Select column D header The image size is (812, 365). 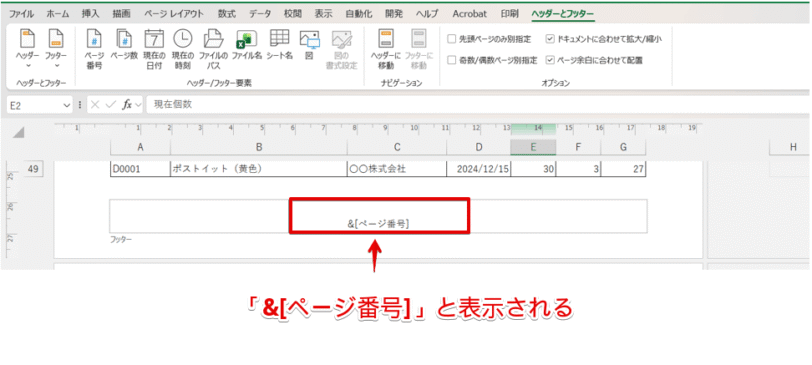479,147
